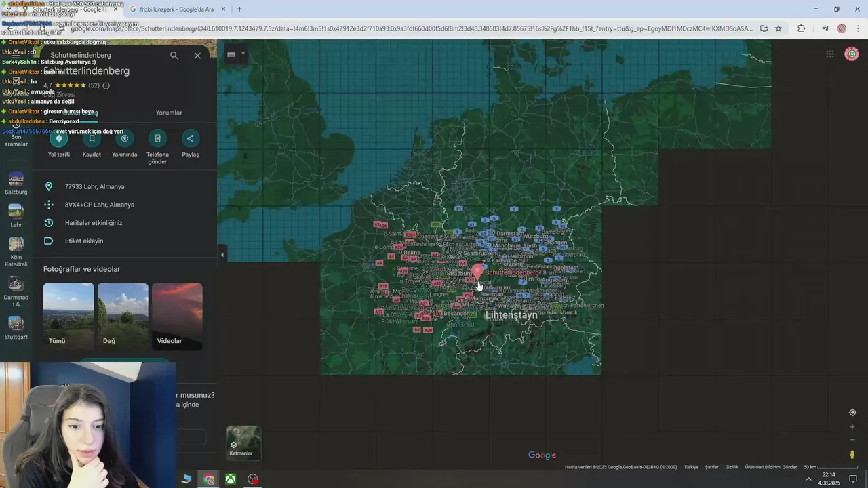The image size is (868, 488).
Task: Open map view dropdown at top-left of map
Action: [235, 54]
